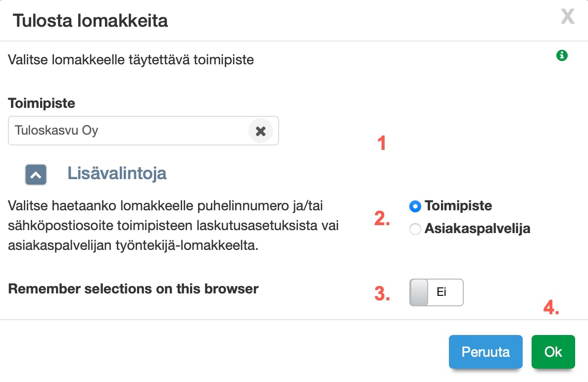Click the green info icon
The image size is (588, 382).
point(562,55)
